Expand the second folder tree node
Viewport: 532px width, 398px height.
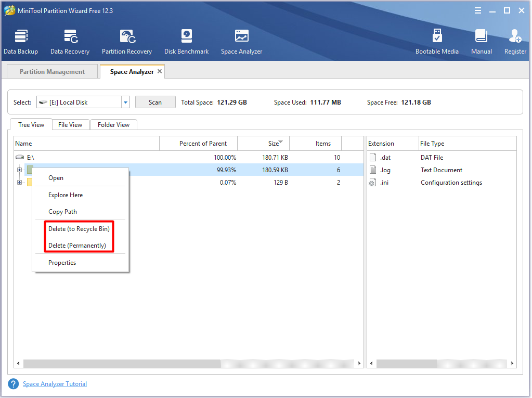pyautogui.click(x=20, y=182)
